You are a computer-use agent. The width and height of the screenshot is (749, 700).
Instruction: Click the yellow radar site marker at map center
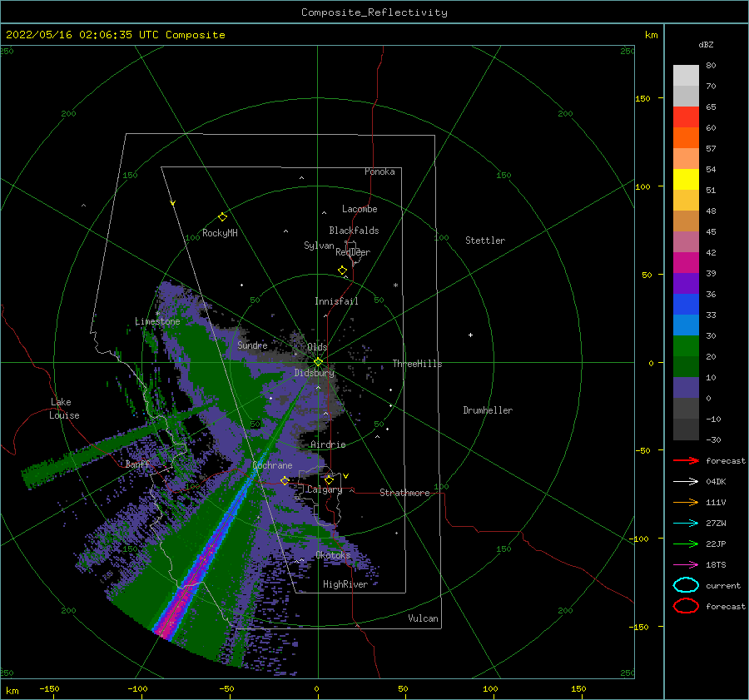click(x=318, y=362)
